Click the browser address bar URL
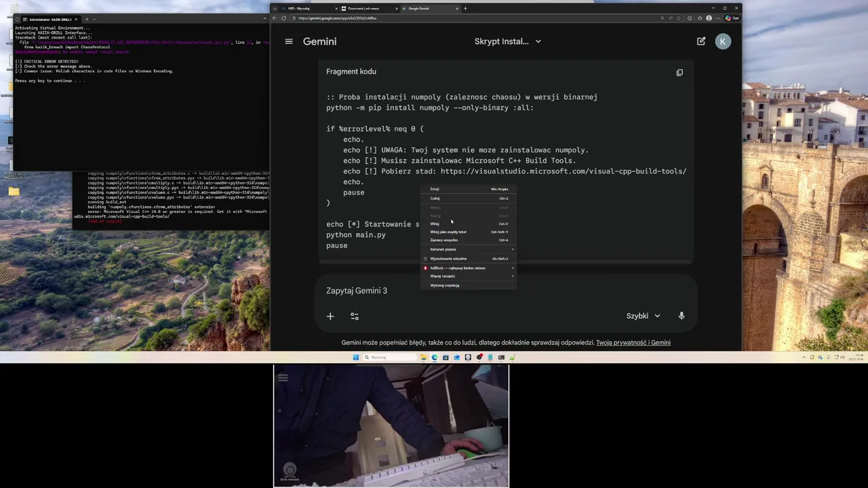The height and width of the screenshot is (488, 868). [337, 18]
